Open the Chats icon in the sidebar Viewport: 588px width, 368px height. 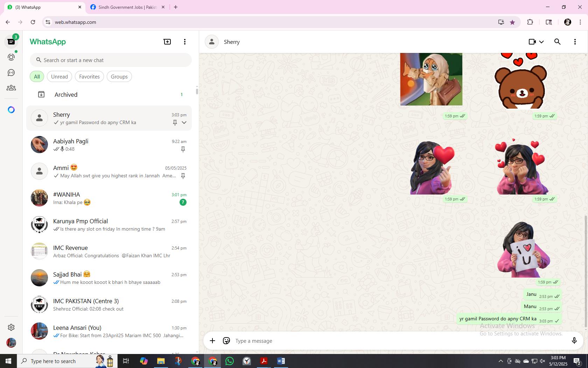click(11, 42)
